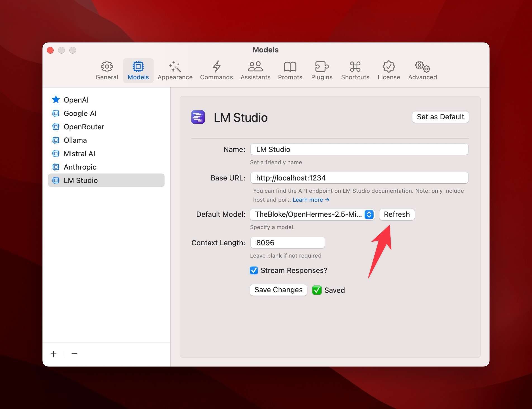
Task: Click the Name input field
Action: (x=359, y=149)
